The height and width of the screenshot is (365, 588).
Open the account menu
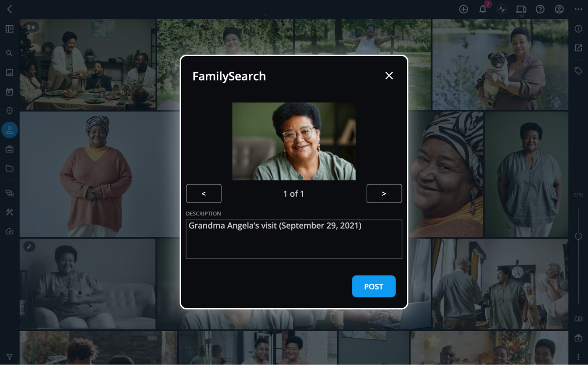tap(559, 9)
